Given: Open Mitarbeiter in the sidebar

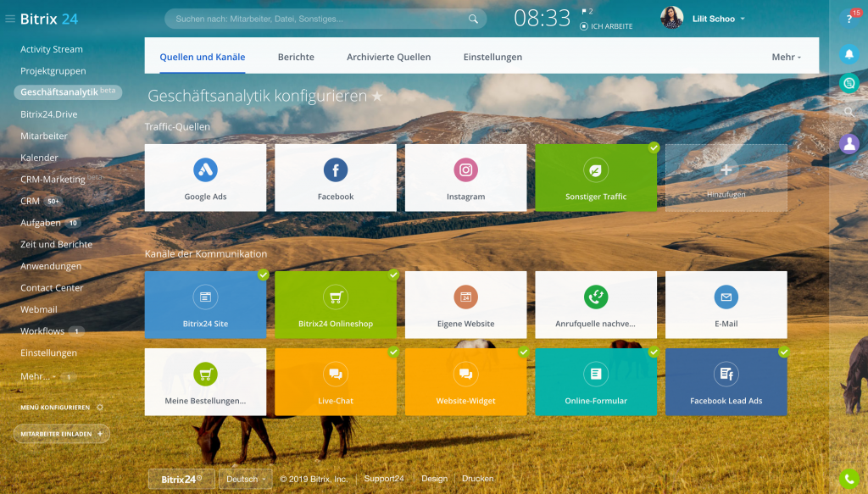Looking at the screenshot, I should [x=44, y=136].
